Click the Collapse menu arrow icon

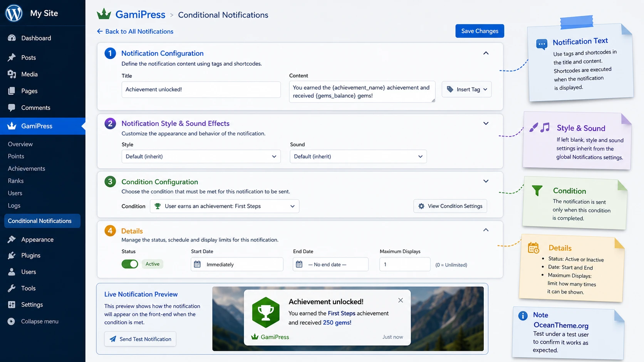coord(11,321)
